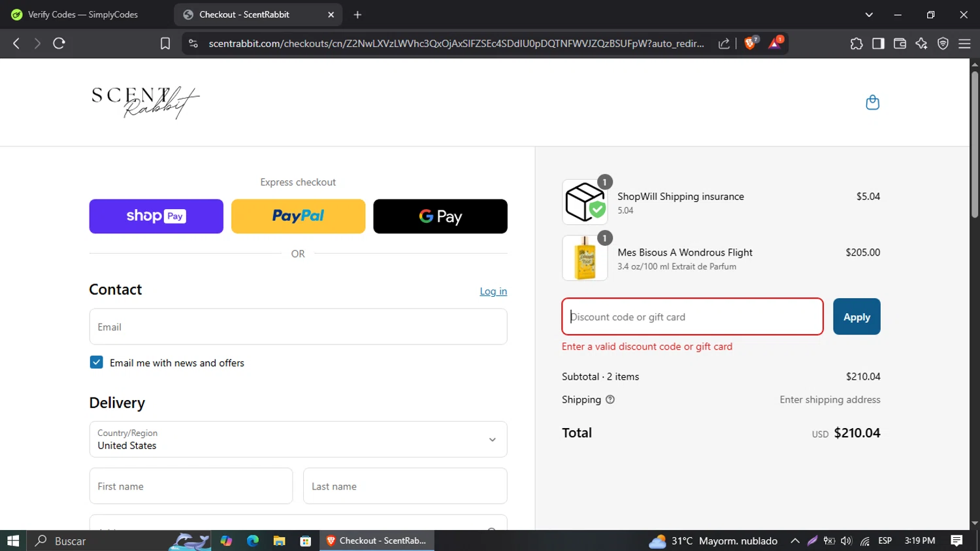The width and height of the screenshot is (980, 551).
Task: Reload the checkout page
Action: pyautogui.click(x=59, y=43)
